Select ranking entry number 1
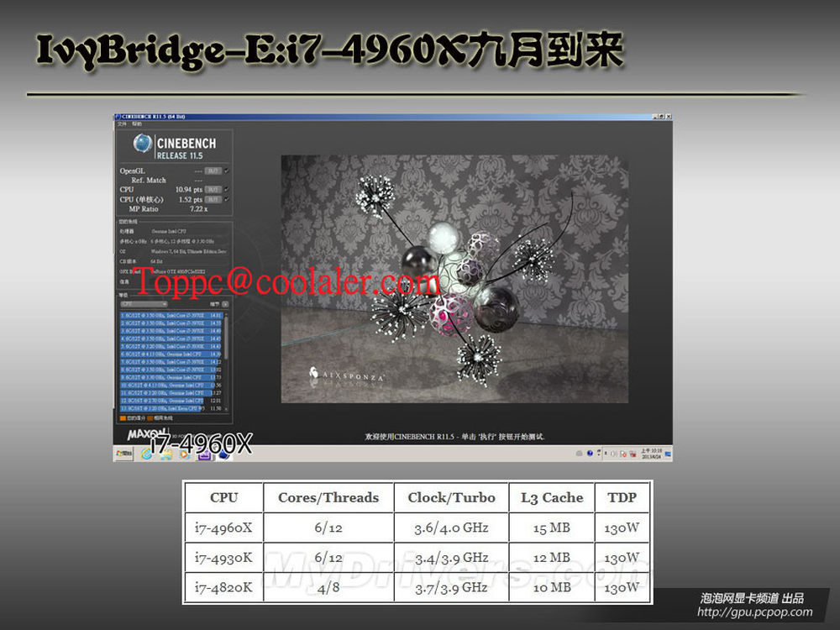The image size is (840, 630). pyautogui.click(x=171, y=316)
